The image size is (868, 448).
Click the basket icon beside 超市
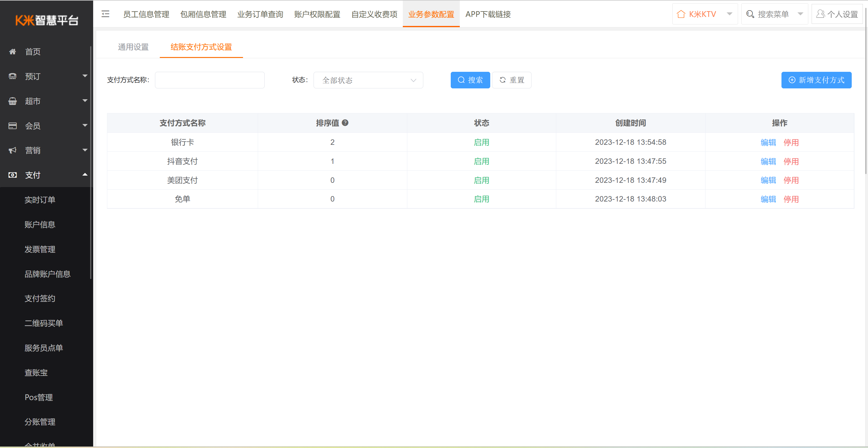point(12,101)
